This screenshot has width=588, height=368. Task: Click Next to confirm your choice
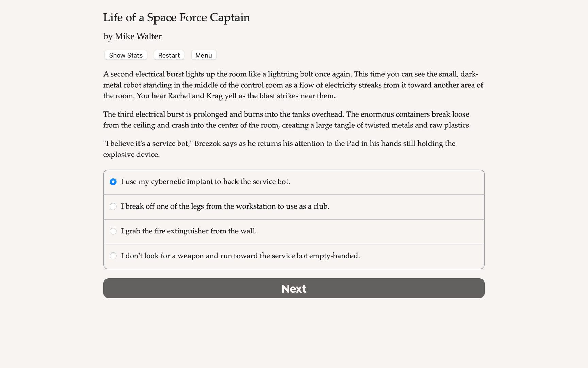click(294, 288)
